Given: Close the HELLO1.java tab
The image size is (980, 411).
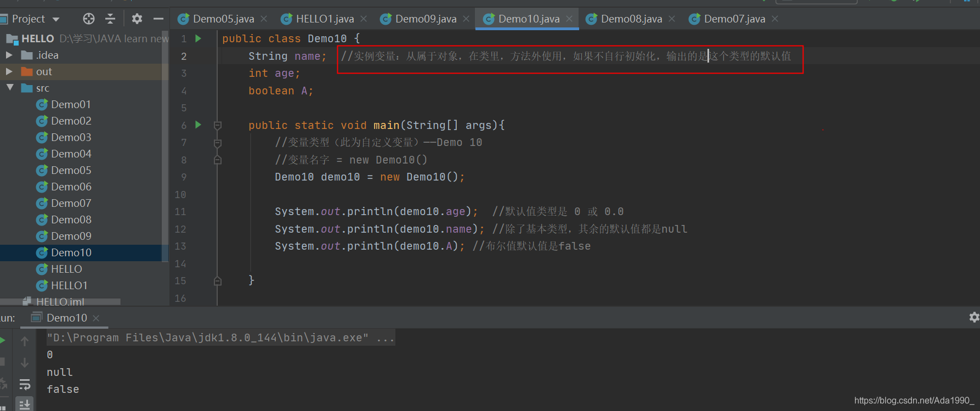Looking at the screenshot, I should [x=364, y=19].
